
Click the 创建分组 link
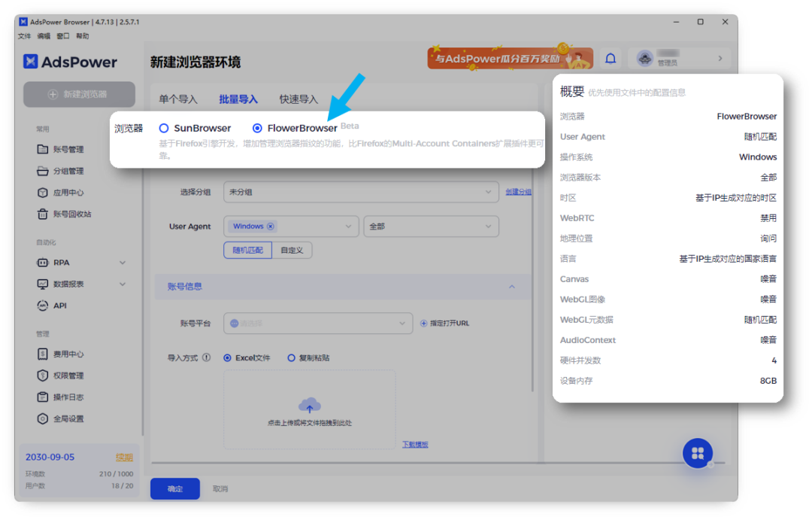point(518,192)
